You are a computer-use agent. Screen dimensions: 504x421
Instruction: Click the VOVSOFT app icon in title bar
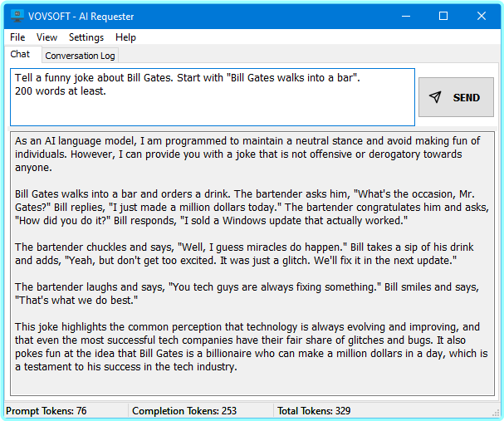coord(17,16)
